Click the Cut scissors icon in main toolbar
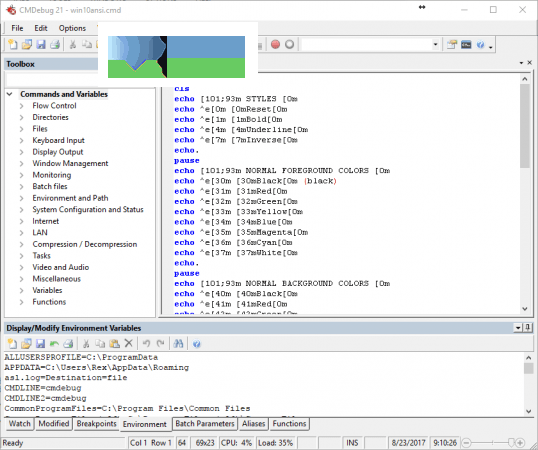This screenshot has width=538, height=450. pyautogui.click(x=73, y=45)
